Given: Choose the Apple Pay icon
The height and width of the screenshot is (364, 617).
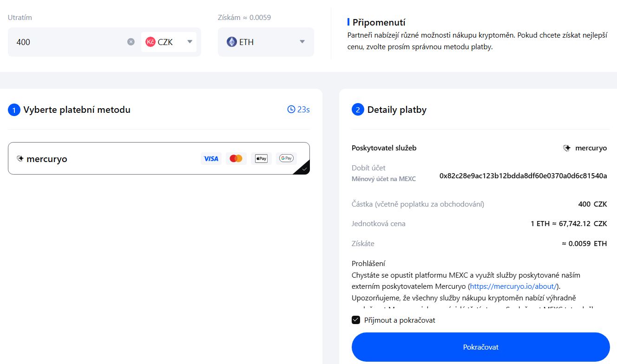Looking at the screenshot, I should tap(261, 158).
